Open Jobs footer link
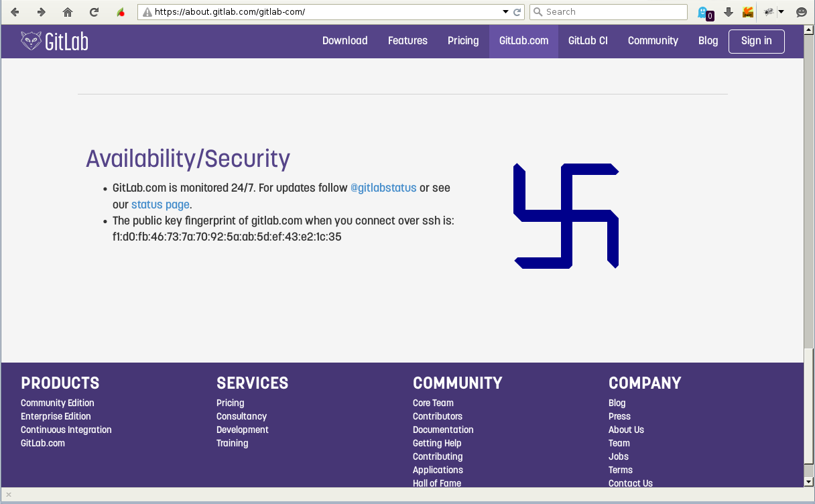The width and height of the screenshot is (815, 504). [x=619, y=456]
